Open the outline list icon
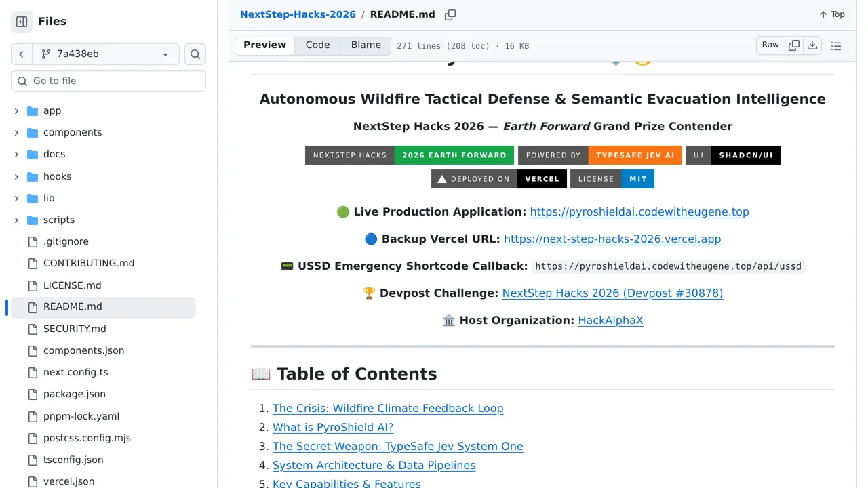868x488 pixels. tap(836, 46)
